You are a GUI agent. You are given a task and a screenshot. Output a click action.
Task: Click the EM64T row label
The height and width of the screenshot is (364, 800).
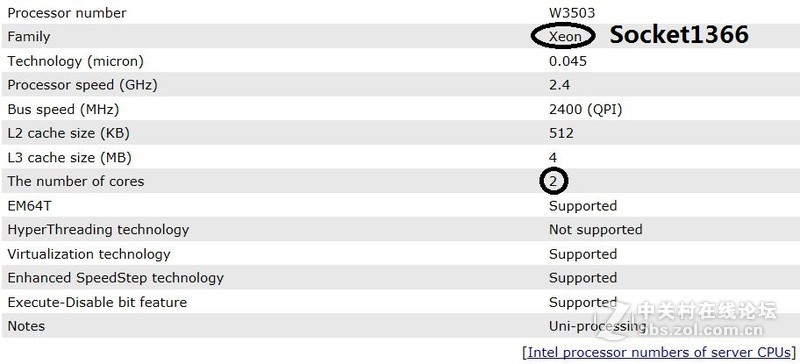click(x=29, y=206)
